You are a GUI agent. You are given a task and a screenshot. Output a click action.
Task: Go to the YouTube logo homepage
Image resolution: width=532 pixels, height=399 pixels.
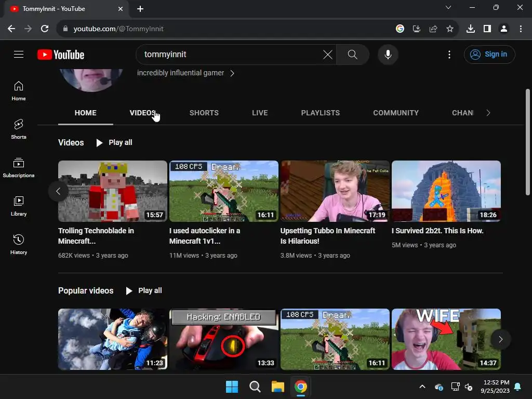pos(61,55)
